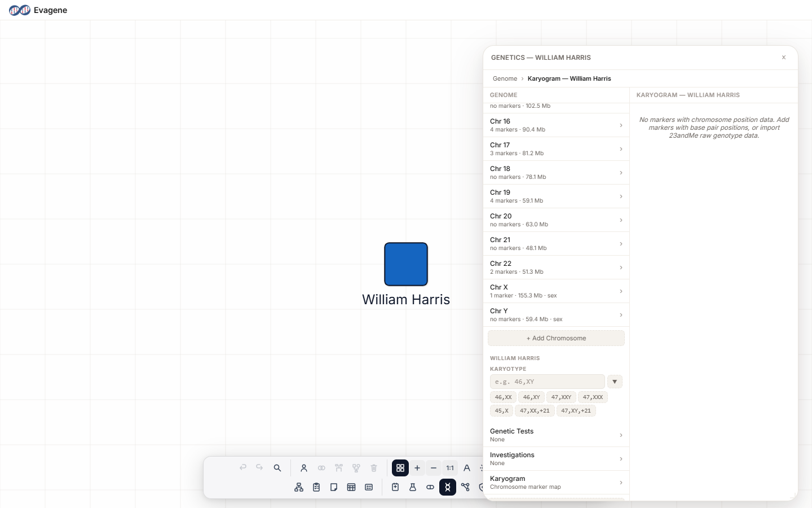Zoom out with the minus icon
Image resolution: width=812 pixels, height=508 pixels.
click(x=434, y=468)
